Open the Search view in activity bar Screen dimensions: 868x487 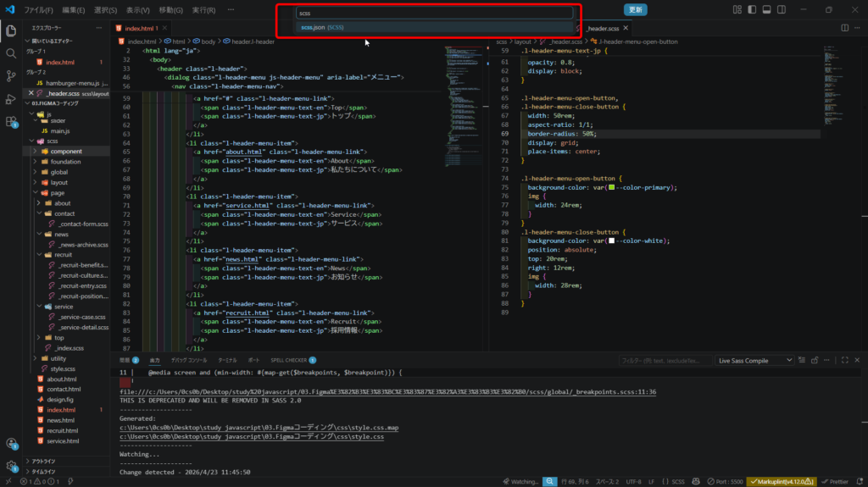pos(11,53)
